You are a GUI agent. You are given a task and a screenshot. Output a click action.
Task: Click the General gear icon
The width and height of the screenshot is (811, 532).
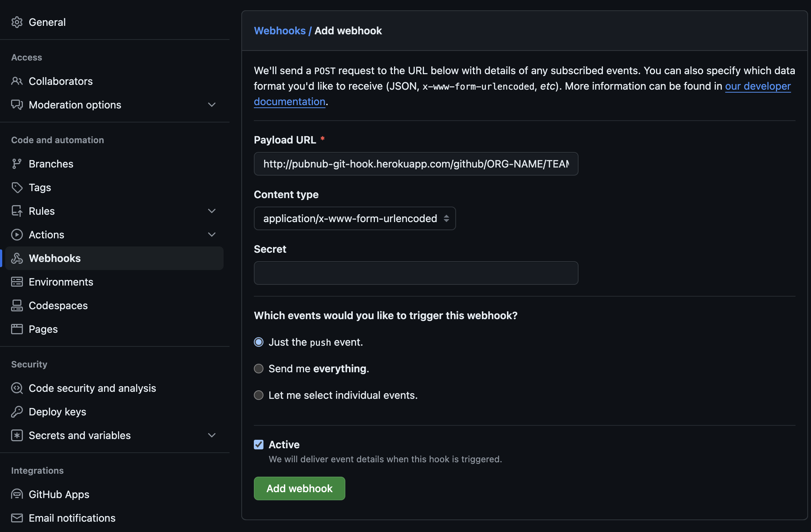(x=17, y=22)
